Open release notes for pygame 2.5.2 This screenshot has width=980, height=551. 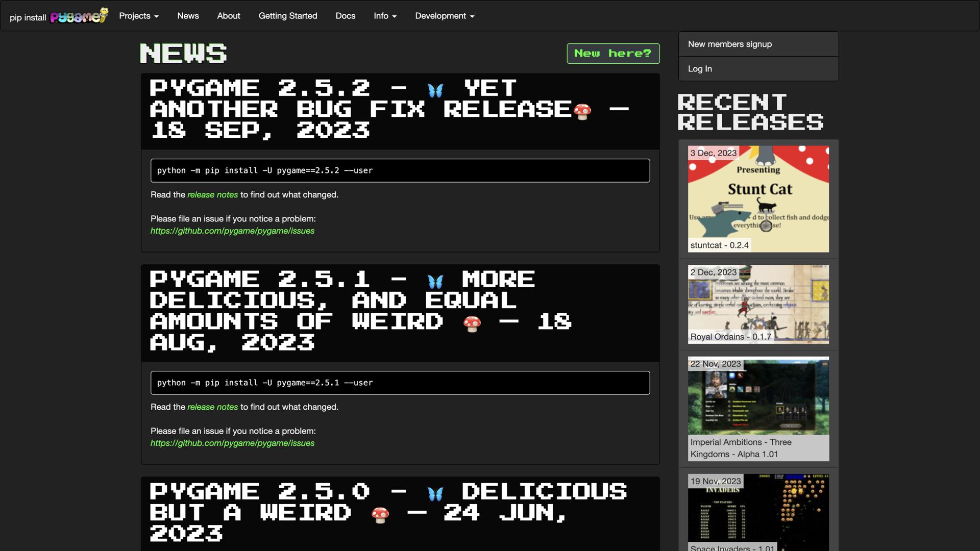pyautogui.click(x=212, y=194)
